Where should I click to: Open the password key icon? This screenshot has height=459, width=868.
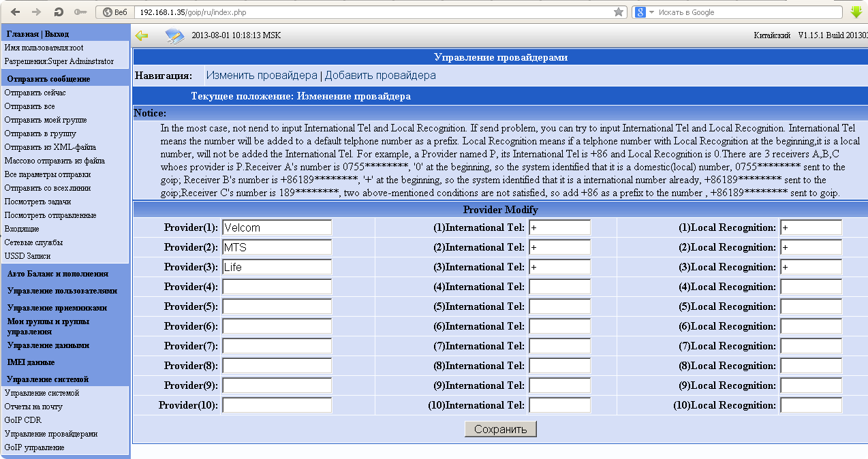coord(80,12)
